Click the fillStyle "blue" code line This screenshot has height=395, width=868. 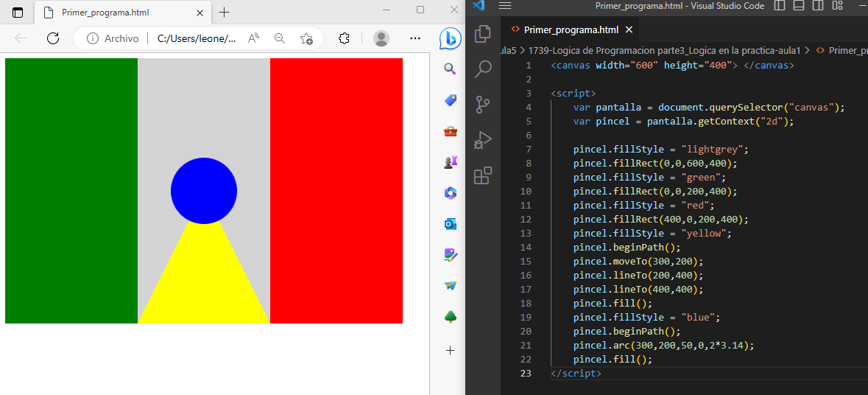coord(646,318)
